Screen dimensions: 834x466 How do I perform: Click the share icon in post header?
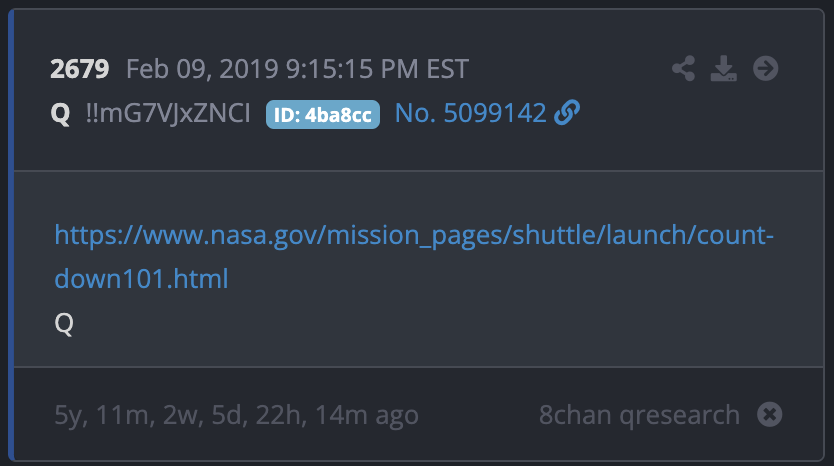(x=684, y=69)
